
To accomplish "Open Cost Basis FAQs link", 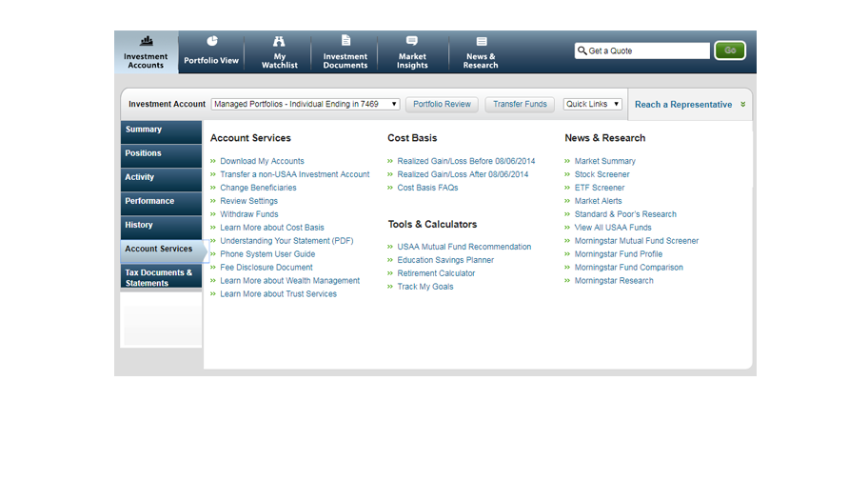I will (427, 188).
